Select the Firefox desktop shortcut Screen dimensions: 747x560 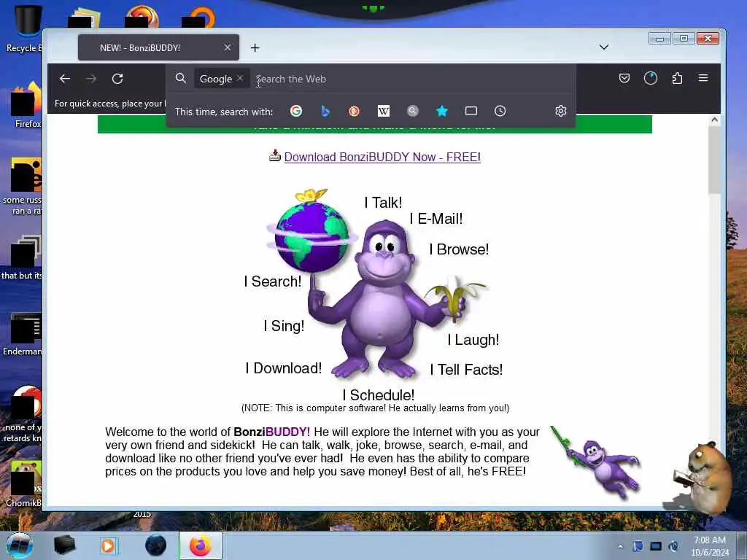click(x=26, y=105)
